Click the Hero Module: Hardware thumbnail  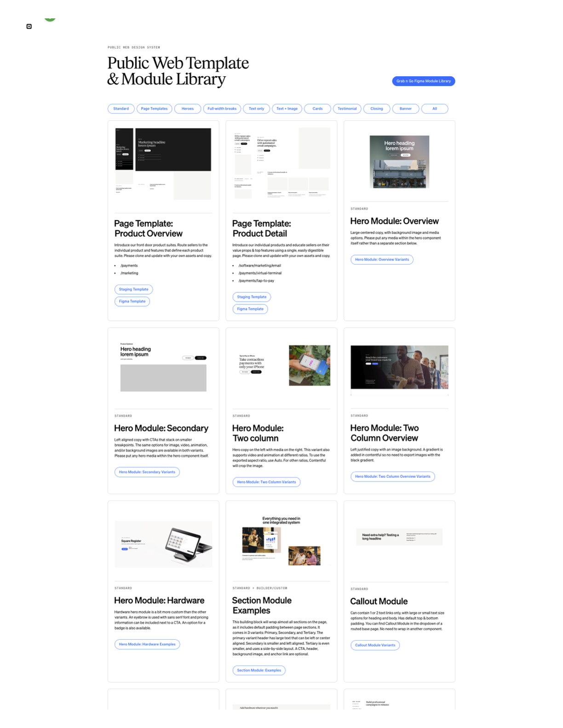click(163, 544)
